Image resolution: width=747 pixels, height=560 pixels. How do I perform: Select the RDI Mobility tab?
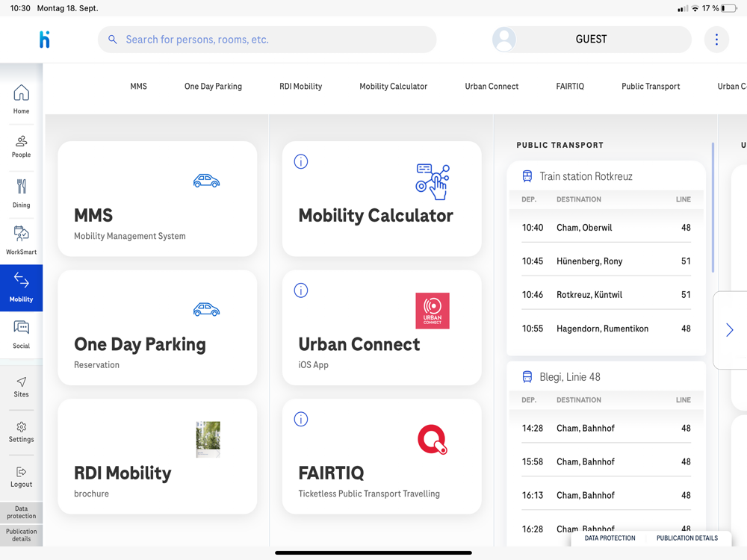click(300, 86)
